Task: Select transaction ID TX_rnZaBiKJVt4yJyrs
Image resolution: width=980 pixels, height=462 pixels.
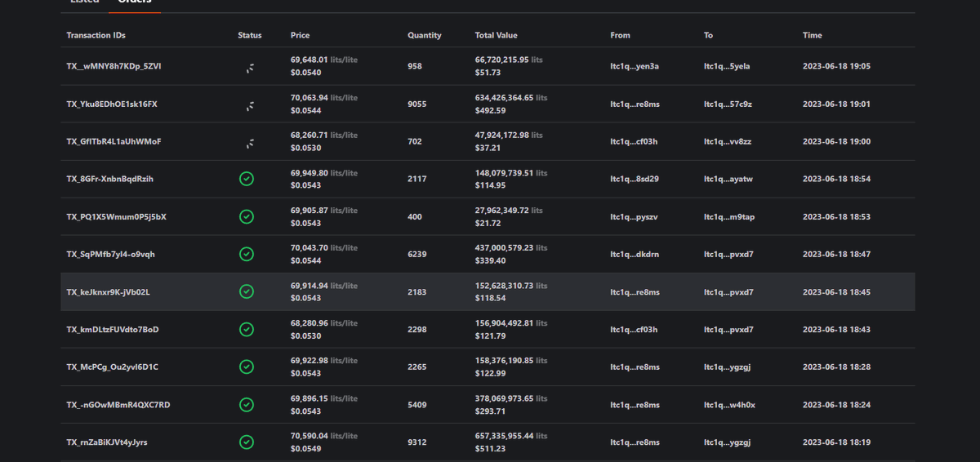Action: coord(107,442)
